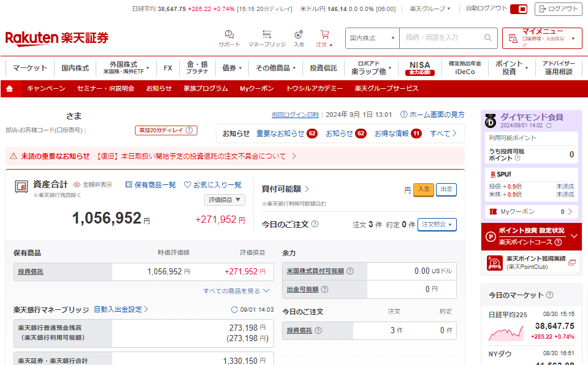The width and height of the screenshot is (588, 365).
Task: Open the 外国株式 menu dropdown
Action: coord(126,68)
